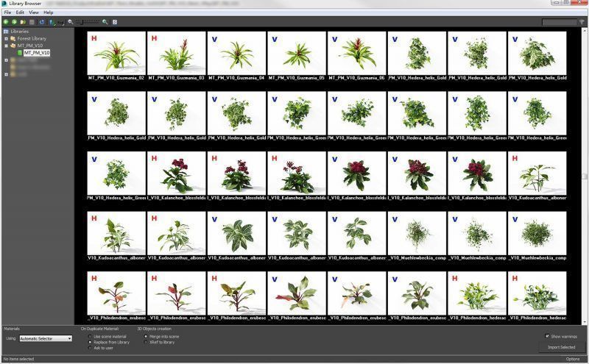Image resolution: width=589 pixels, height=364 pixels.
Task: Toggle the Show warnings checkbox
Action: pos(547,336)
